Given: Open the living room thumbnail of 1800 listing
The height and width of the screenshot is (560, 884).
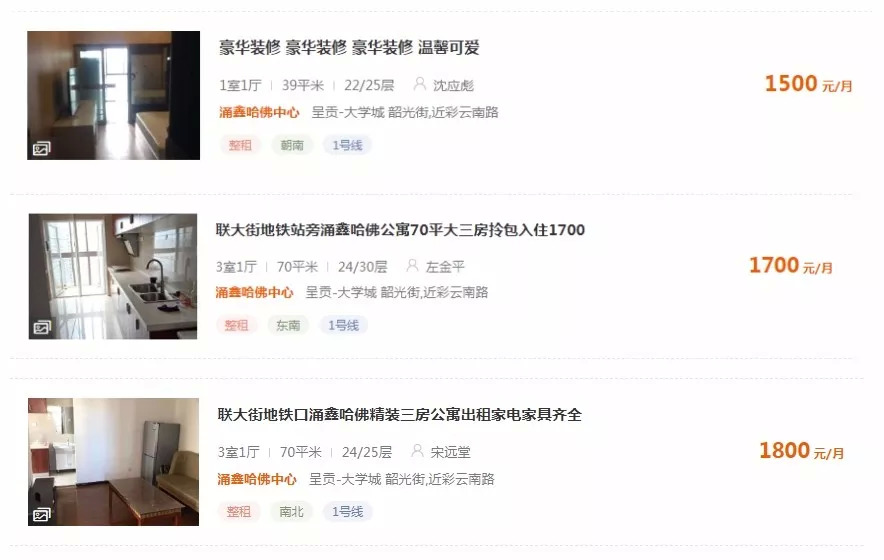Looking at the screenshot, I should [113, 462].
